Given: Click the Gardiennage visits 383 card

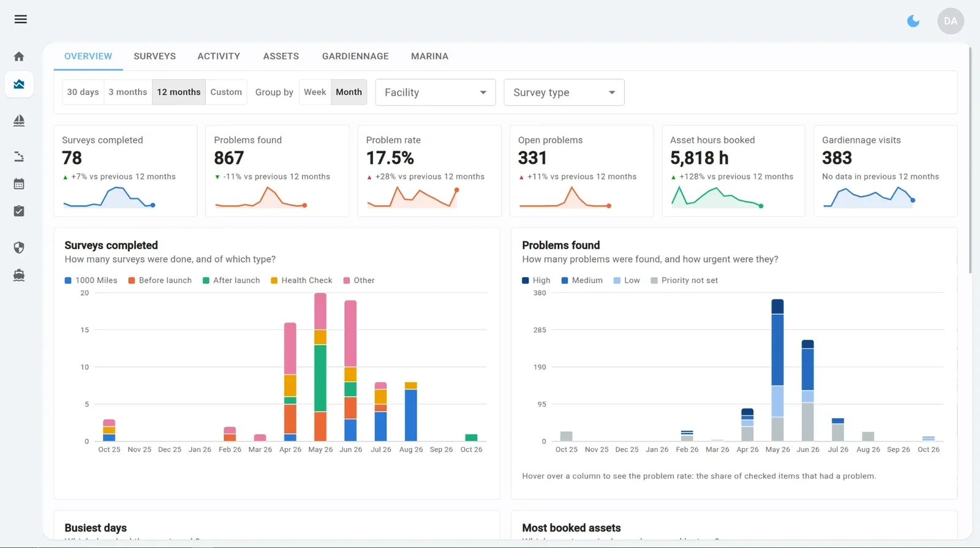Looking at the screenshot, I should click(885, 171).
